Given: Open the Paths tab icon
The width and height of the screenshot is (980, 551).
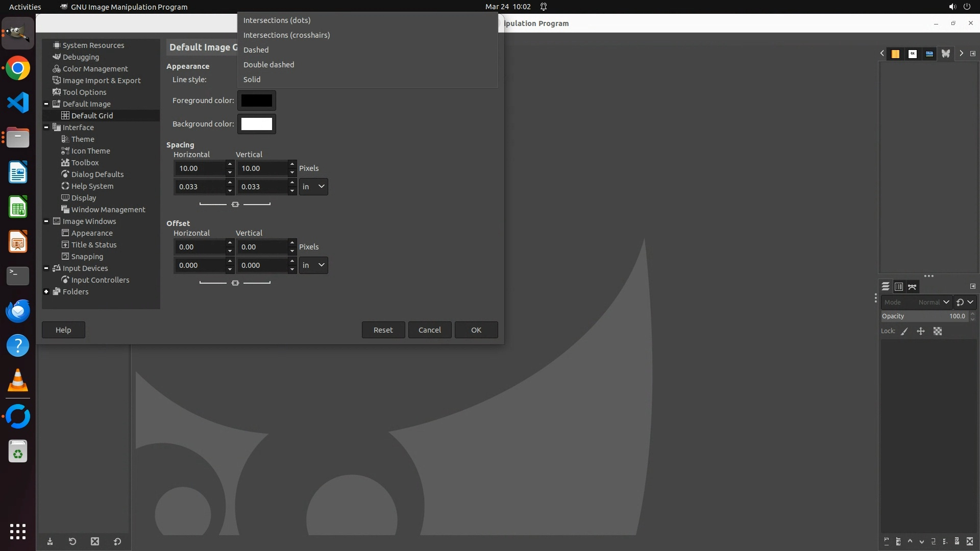Looking at the screenshot, I should tap(912, 287).
